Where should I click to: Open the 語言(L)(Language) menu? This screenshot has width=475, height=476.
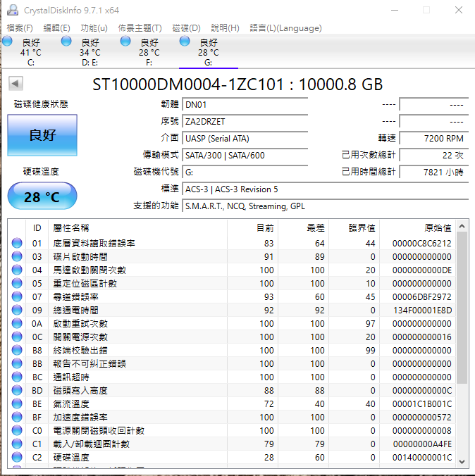click(x=285, y=28)
